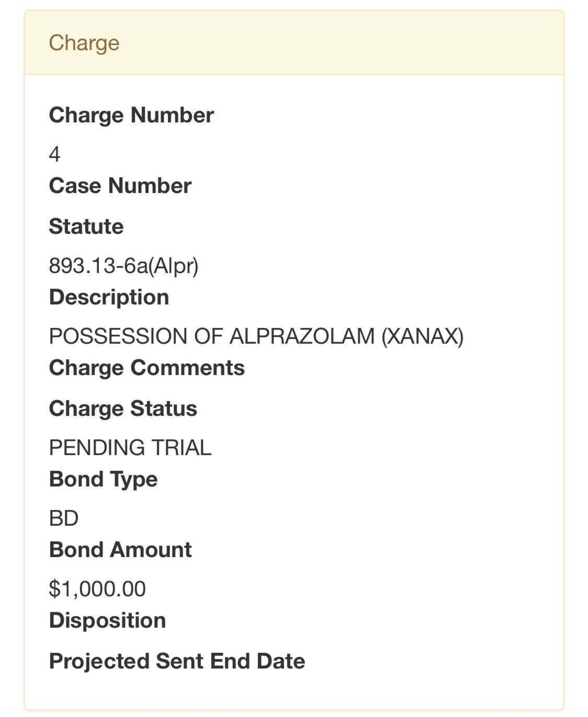The height and width of the screenshot is (717, 588).
Task: Select POSSESSION OF ALPRAZOLAM (XANAX) text
Action: click(x=256, y=336)
